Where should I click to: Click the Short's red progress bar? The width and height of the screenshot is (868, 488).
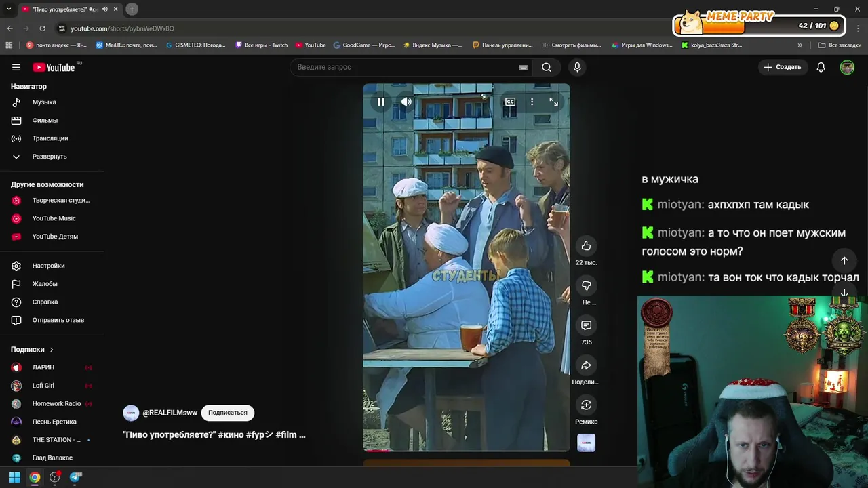pos(377,450)
